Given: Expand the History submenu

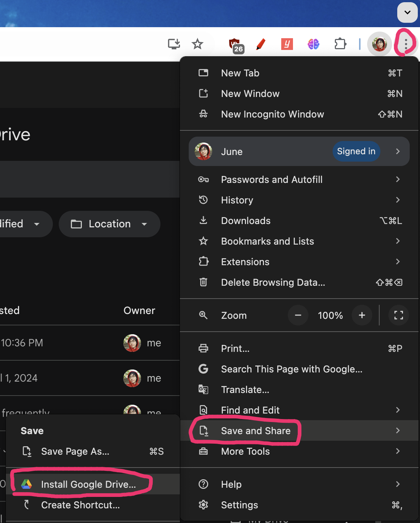Looking at the screenshot, I should [299, 200].
